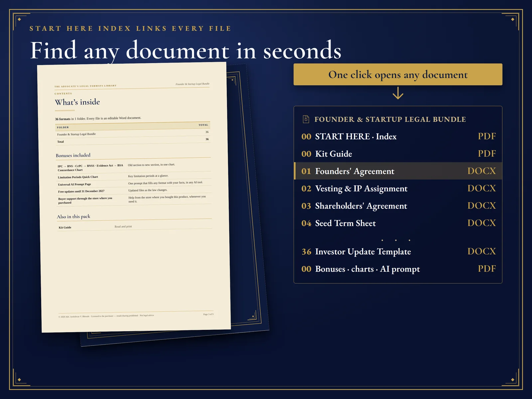Open the Kit Guide entry in the bundle list
The image size is (532, 399).
[398, 154]
